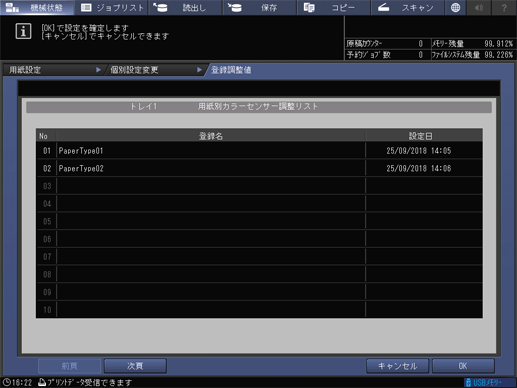Click the トレイ1 list title
This screenshot has height=388, width=517.
143,107
